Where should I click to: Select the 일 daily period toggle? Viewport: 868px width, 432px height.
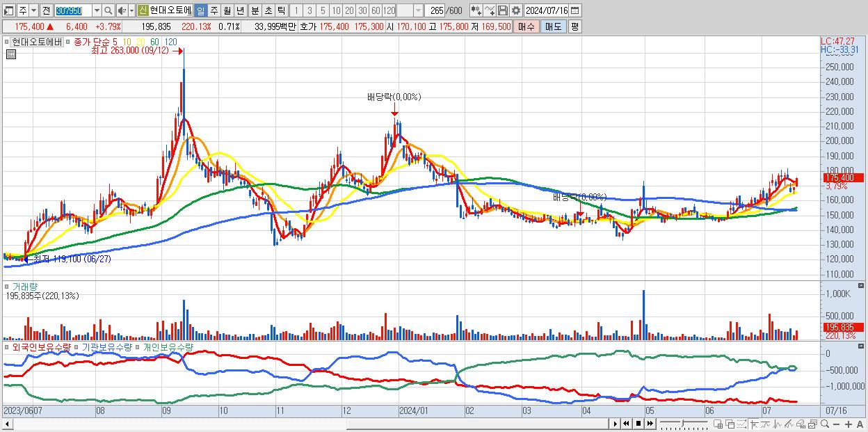tap(201, 10)
